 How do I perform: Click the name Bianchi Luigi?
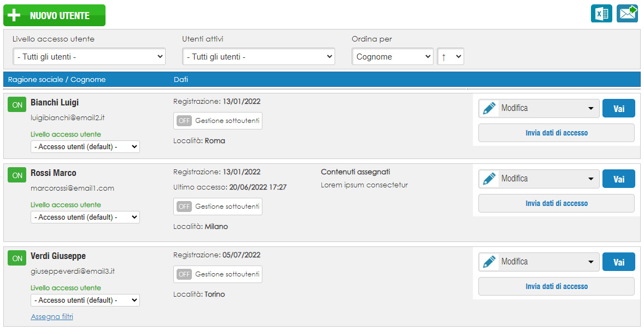tap(55, 103)
